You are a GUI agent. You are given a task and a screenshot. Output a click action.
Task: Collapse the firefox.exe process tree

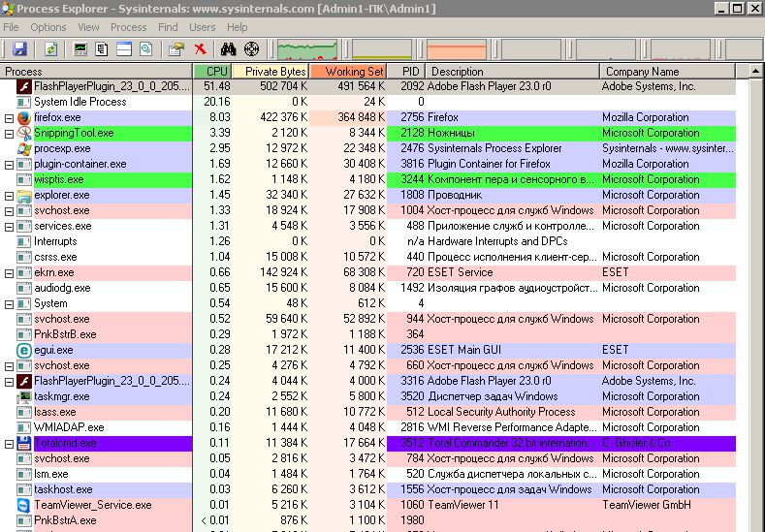click(x=9, y=117)
